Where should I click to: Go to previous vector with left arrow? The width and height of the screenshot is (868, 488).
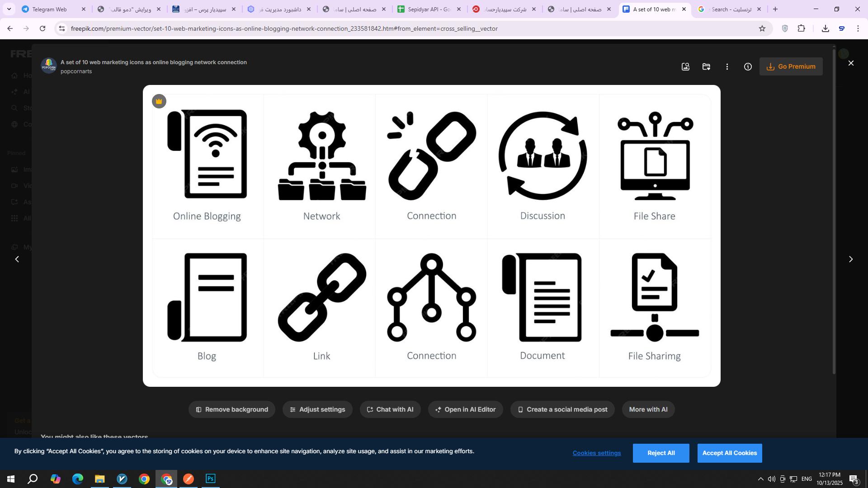(17, 259)
